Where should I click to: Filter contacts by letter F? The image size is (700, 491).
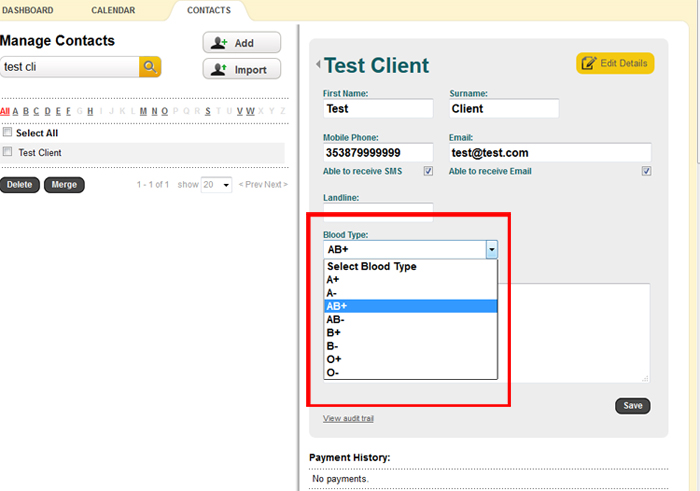click(x=68, y=111)
